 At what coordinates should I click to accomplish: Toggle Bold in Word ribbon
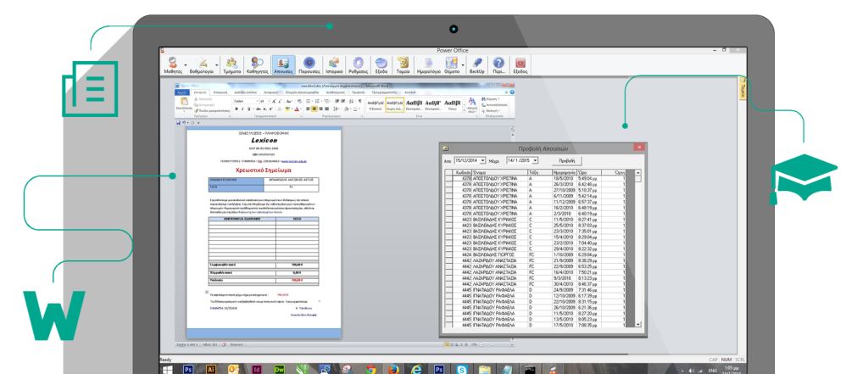[x=236, y=109]
